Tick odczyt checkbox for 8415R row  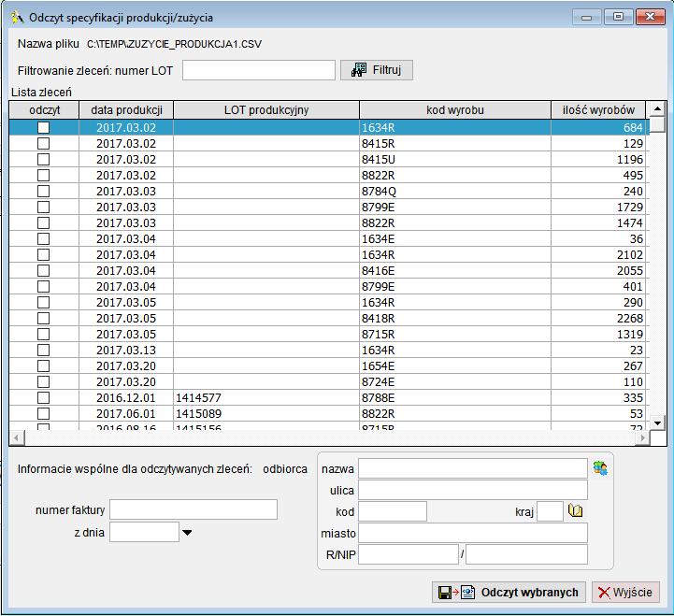[x=43, y=144]
